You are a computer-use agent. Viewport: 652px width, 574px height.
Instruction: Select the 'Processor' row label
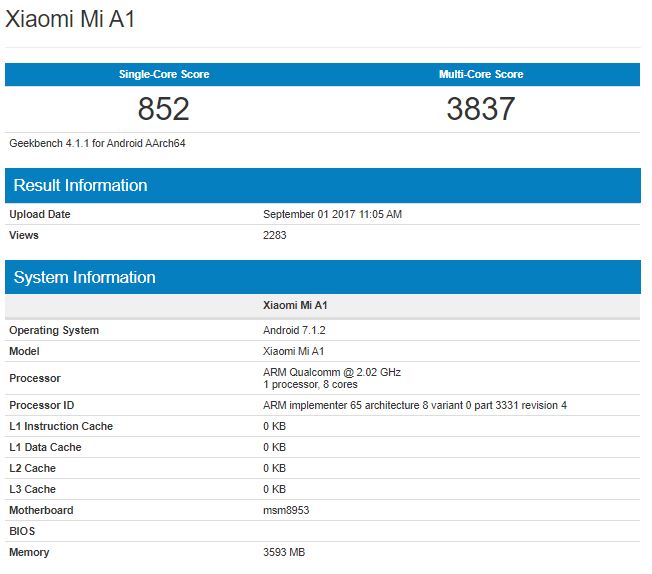(x=35, y=378)
